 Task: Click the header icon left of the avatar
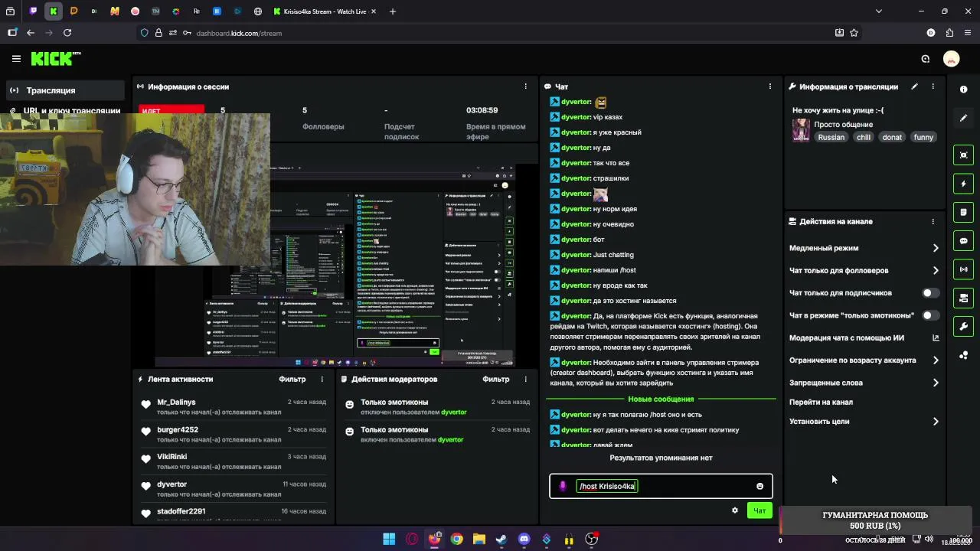pyautogui.click(x=926, y=59)
